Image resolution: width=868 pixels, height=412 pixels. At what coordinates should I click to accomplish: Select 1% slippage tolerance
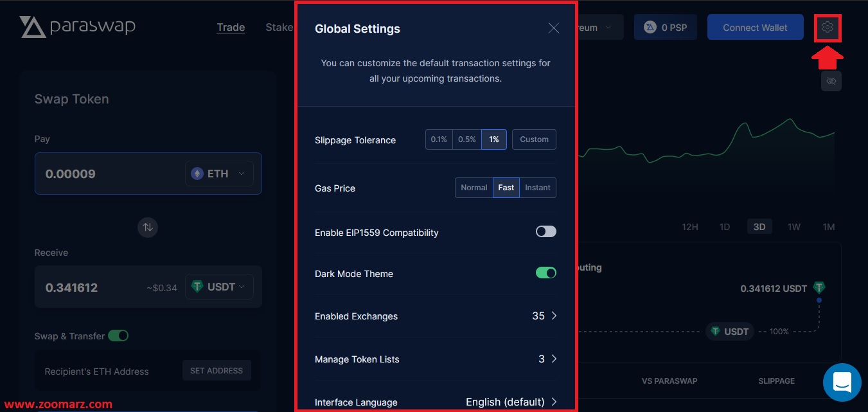click(494, 139)
